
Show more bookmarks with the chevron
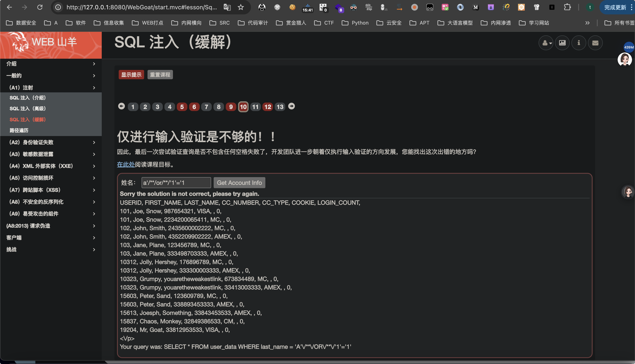point(588,23)
